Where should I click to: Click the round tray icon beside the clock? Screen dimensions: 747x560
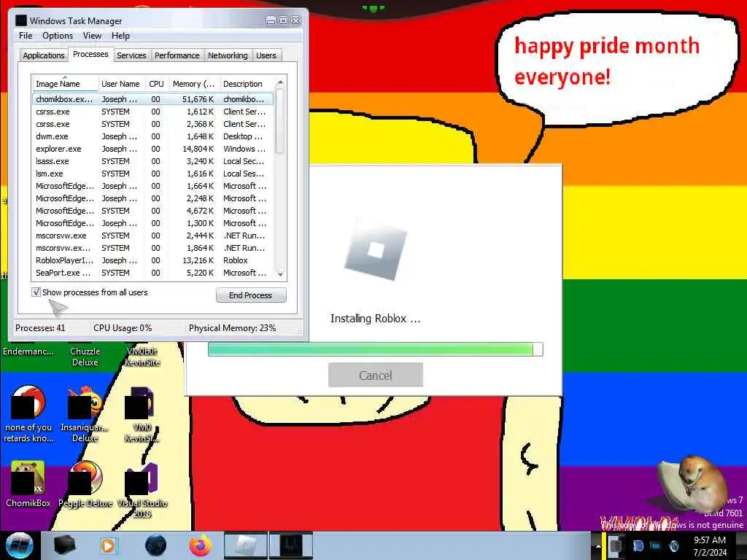pos(673,545)
